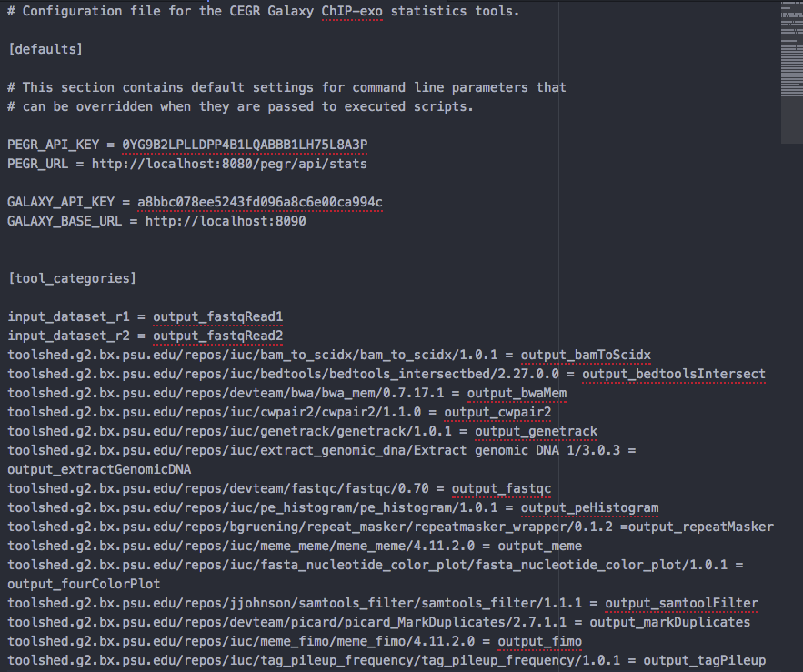Click on output_samtoolFilter text
The height and width of the screenshot is (672, 803).
tap(681, 603)
